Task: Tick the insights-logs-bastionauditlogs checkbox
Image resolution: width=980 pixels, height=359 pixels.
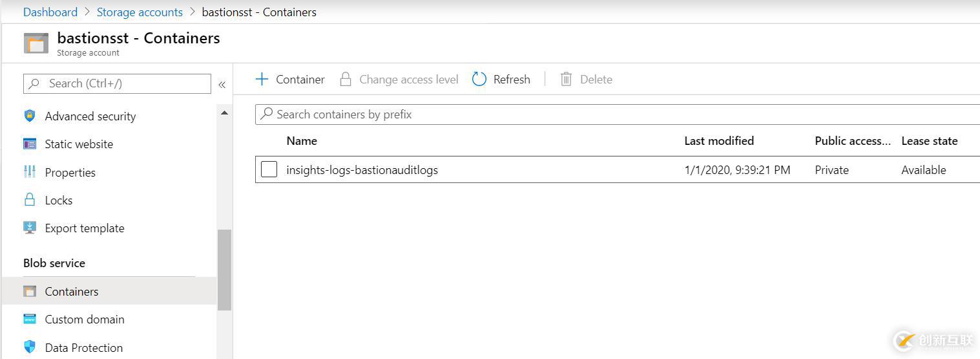Action: (269, 169)
